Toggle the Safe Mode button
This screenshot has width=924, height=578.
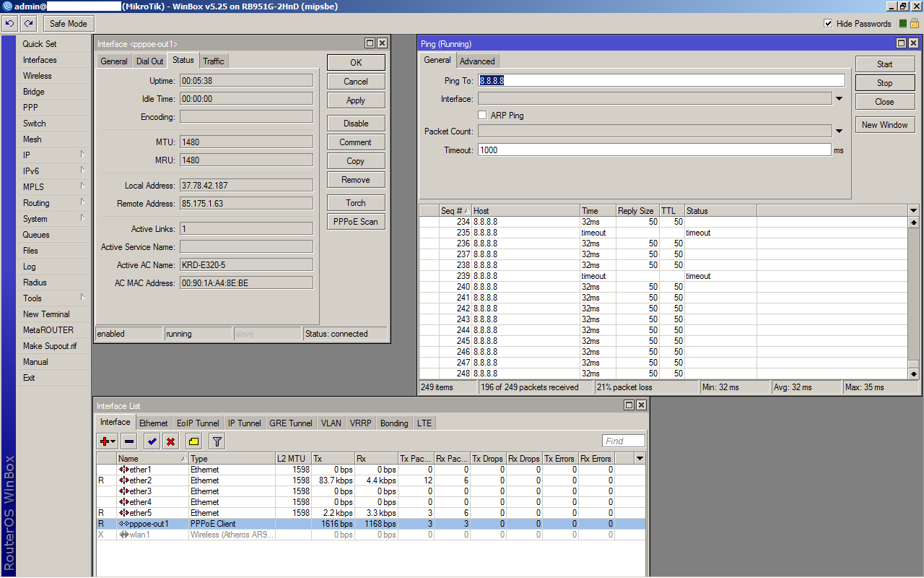coord(68,24)
